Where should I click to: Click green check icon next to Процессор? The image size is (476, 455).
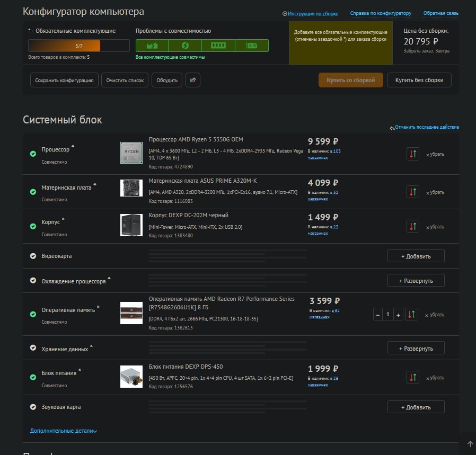click(33, 154)
